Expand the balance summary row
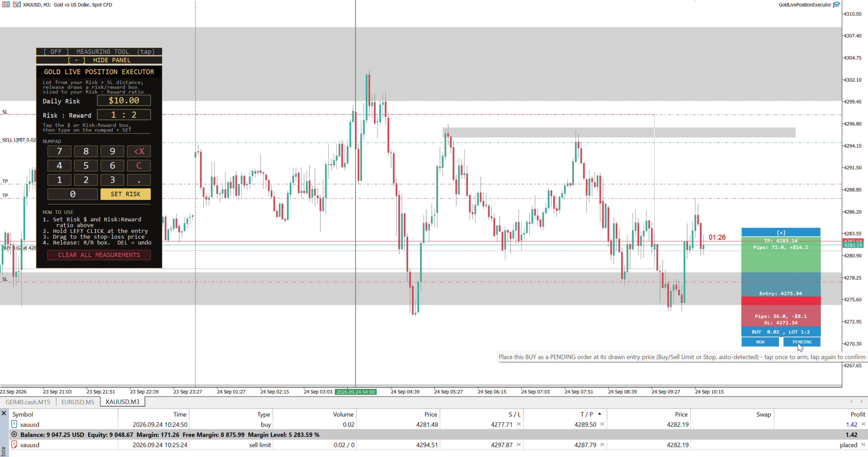 point(14,434)
